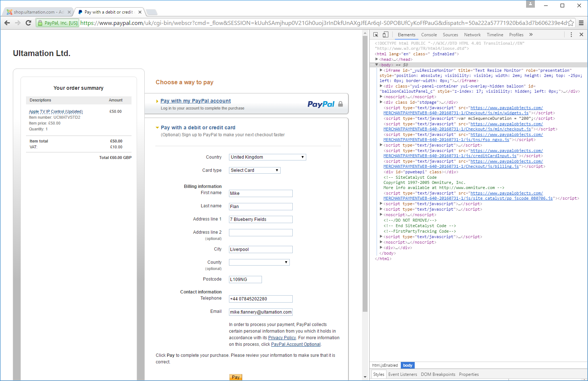Open the County dropdown
The height and width of the screenshot is (381, 588).
259,262
